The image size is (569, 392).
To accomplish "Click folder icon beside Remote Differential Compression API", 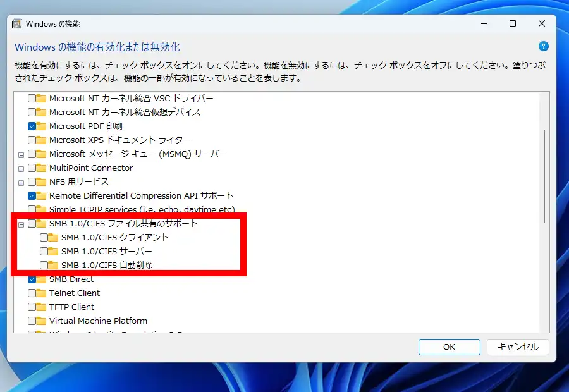I will 41,196.
